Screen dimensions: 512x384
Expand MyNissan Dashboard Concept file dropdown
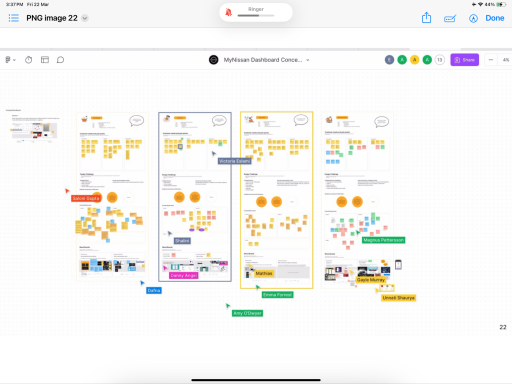tap(308, 60)
